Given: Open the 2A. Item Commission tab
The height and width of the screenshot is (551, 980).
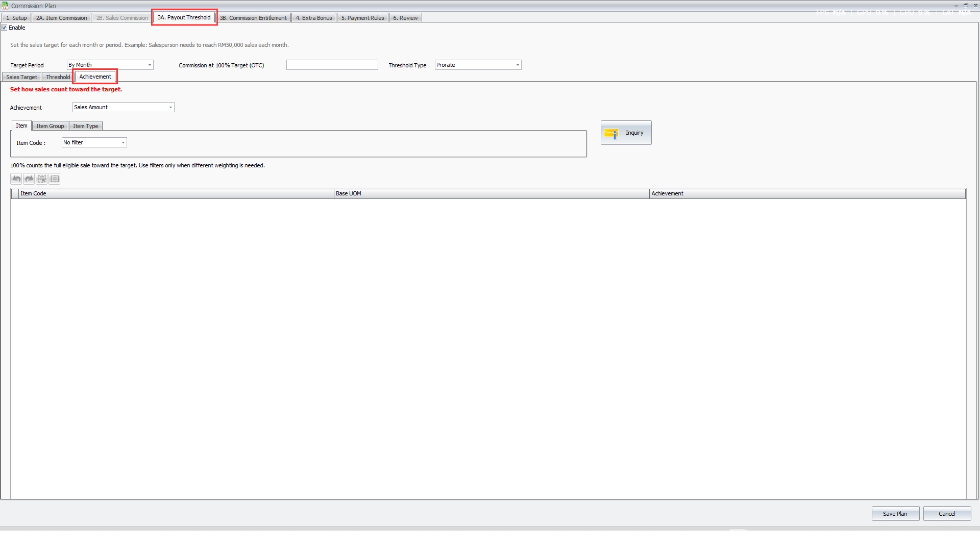Looking at the screenshot, I should pyautogui.click(x=62, y=18).
